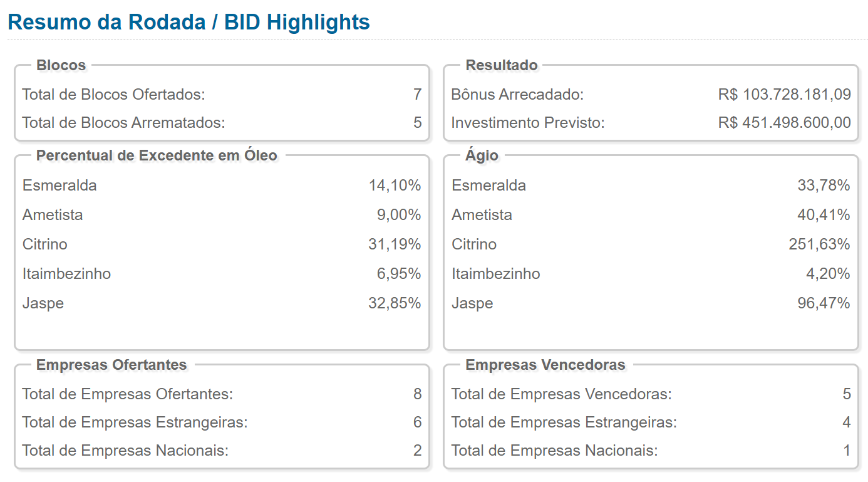Click the Total de Blocos Arrematados value

[417, 122]
